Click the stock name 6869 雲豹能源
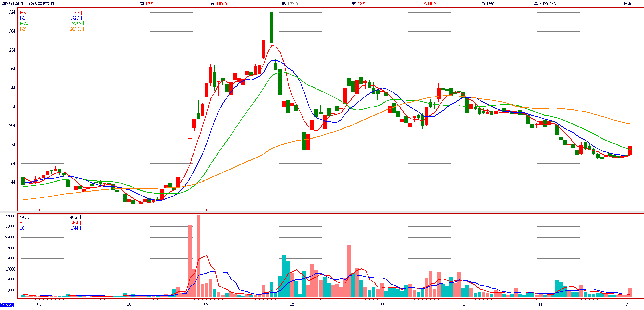 click(41, 4)
